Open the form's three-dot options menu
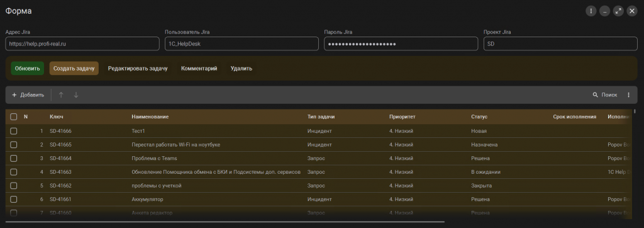 coord(591,11)
